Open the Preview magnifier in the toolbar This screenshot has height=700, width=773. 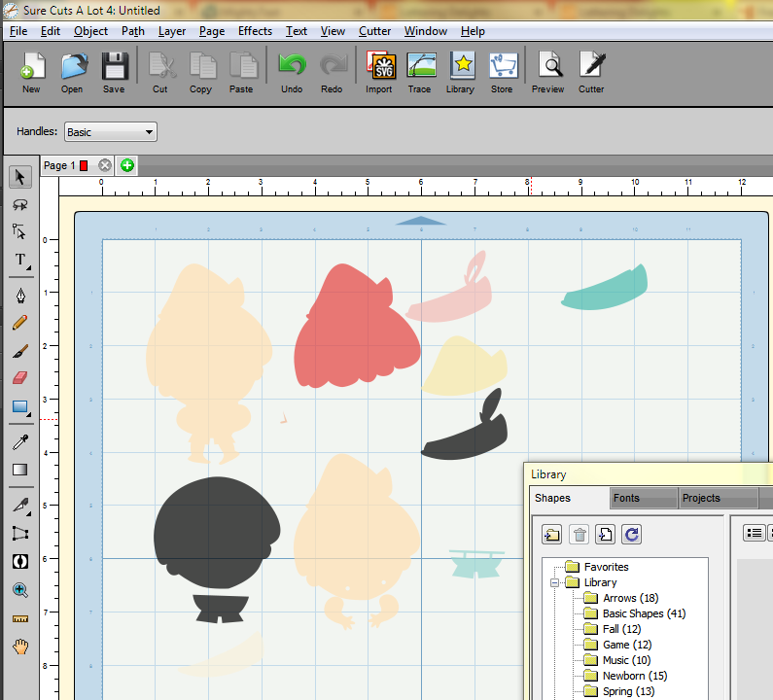[548, 73]
